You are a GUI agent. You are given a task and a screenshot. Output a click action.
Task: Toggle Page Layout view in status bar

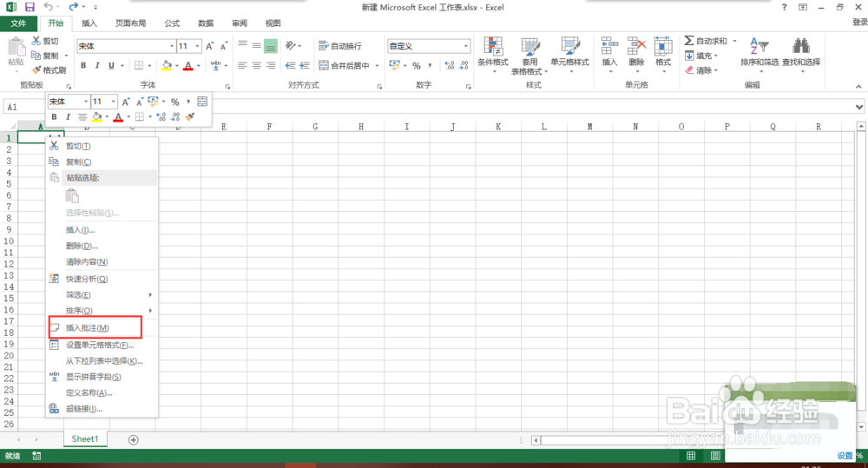click(715, 456)
